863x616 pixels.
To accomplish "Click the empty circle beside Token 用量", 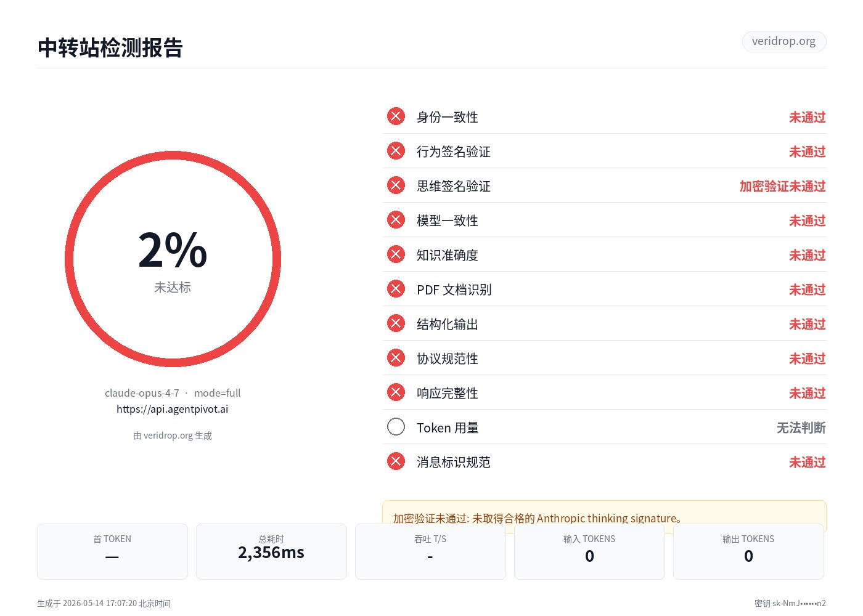I will coord(396,427).
